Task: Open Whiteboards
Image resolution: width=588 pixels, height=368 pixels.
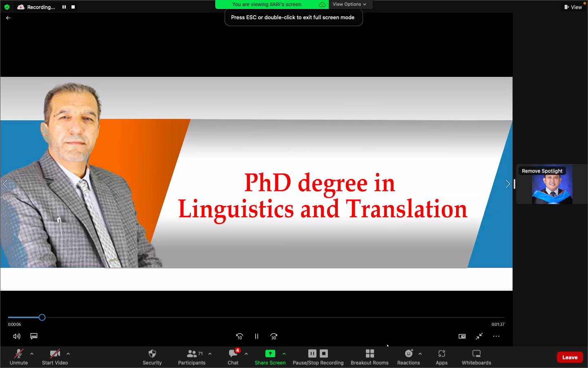Action: pos(476,354)
